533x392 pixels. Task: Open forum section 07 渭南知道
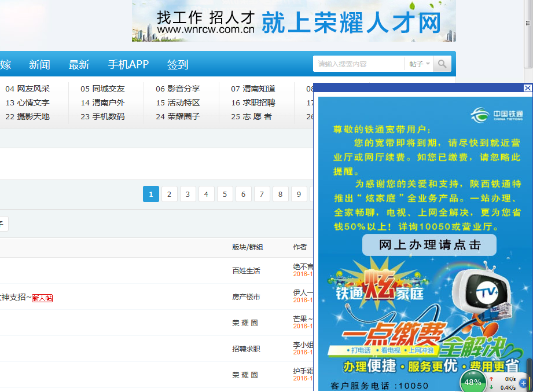pos(253,89)
